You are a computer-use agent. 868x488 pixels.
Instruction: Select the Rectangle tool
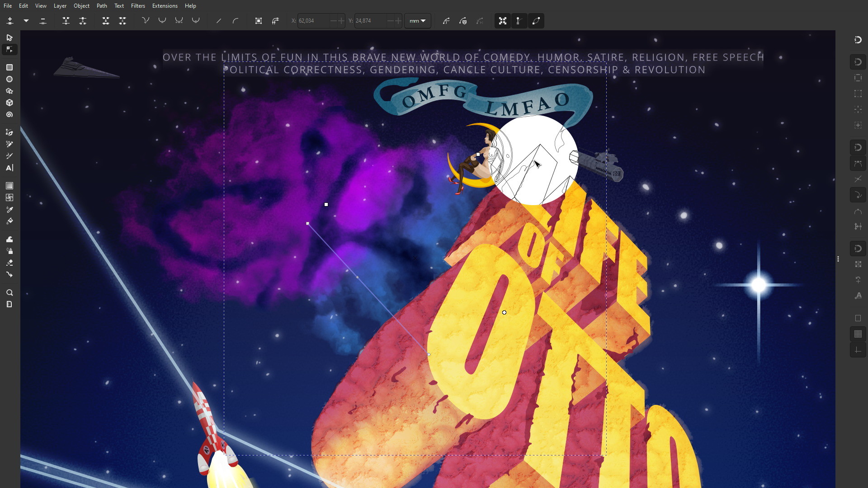(x=9, y=67)
